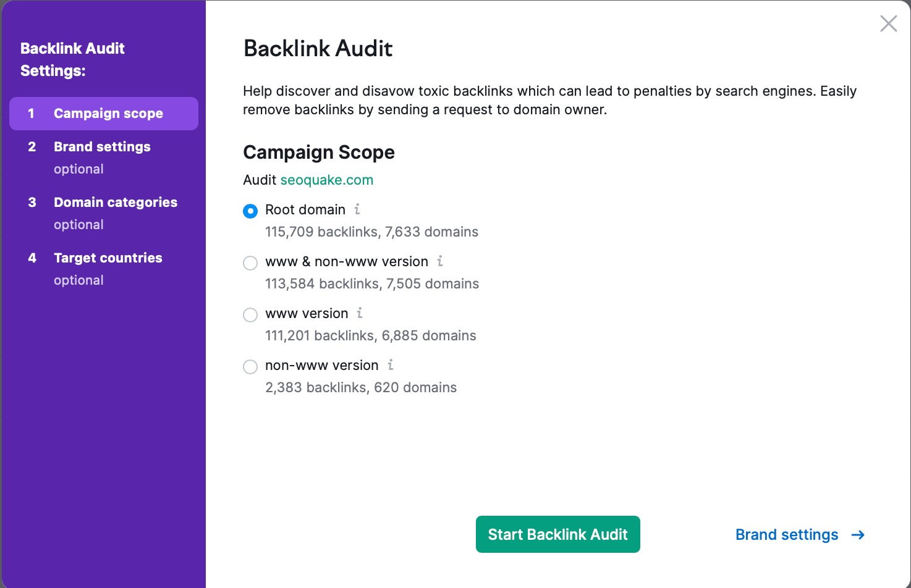
Task: Select the www version option
Action: (x=250, y=314)
